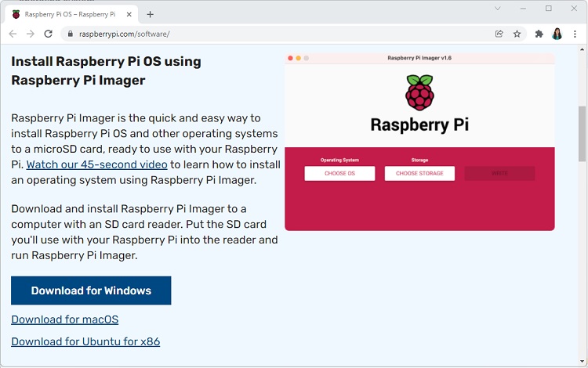
Task: Close the Raspberry Pi OS tab
Action: coord(129,14)
